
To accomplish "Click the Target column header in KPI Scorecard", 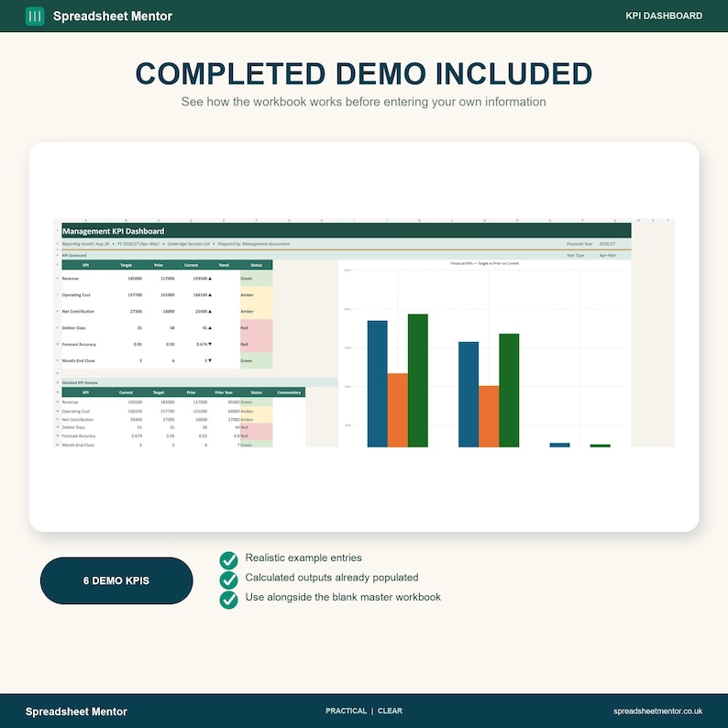I will tap(126, 265).
